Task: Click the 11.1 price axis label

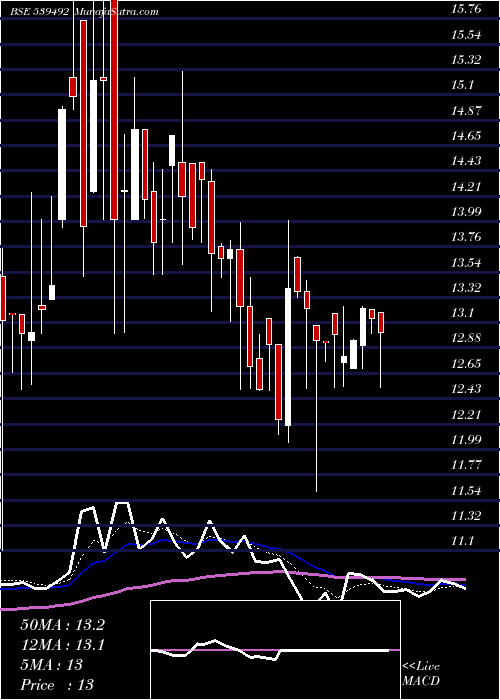Action: tap(462, 541)
